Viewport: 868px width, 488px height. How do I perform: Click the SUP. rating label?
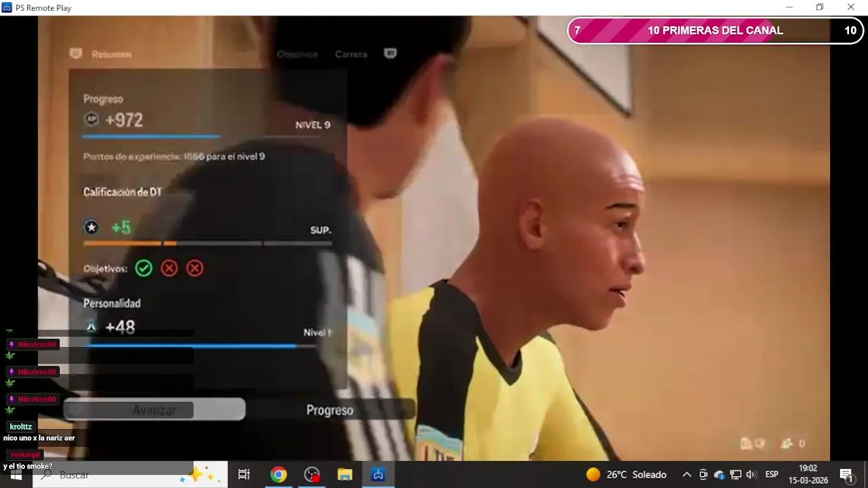pyautogui.click(x=321, y=230)
